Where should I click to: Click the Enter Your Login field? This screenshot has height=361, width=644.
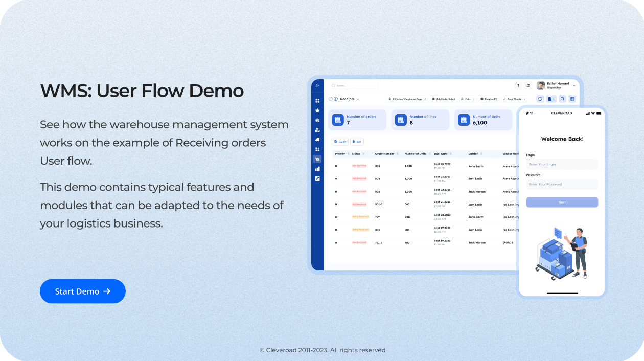562,165
